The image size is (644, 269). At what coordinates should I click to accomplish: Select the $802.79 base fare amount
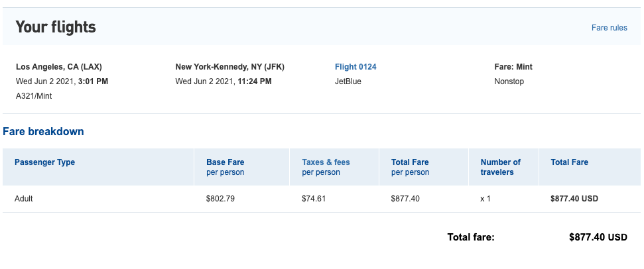(220, 198)
